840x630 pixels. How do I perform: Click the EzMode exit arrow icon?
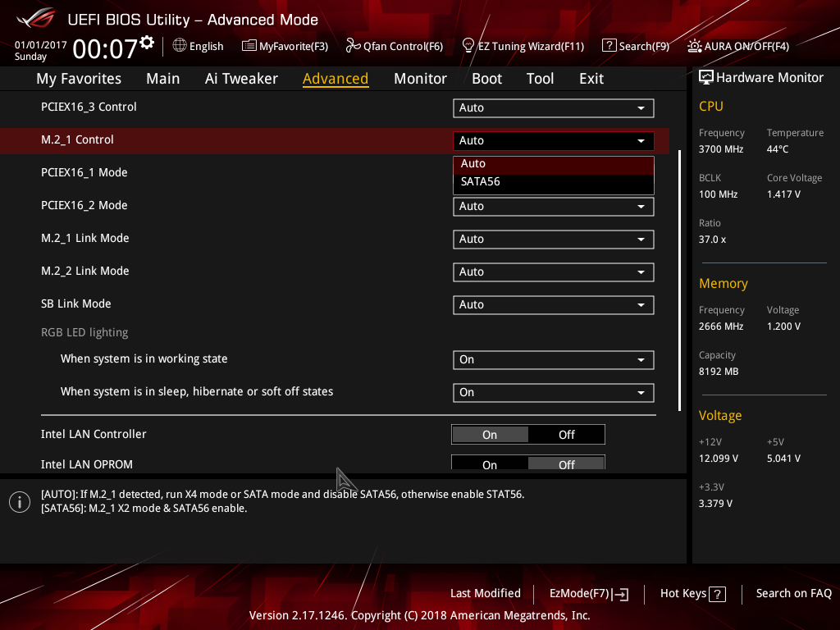coord(620,594)
